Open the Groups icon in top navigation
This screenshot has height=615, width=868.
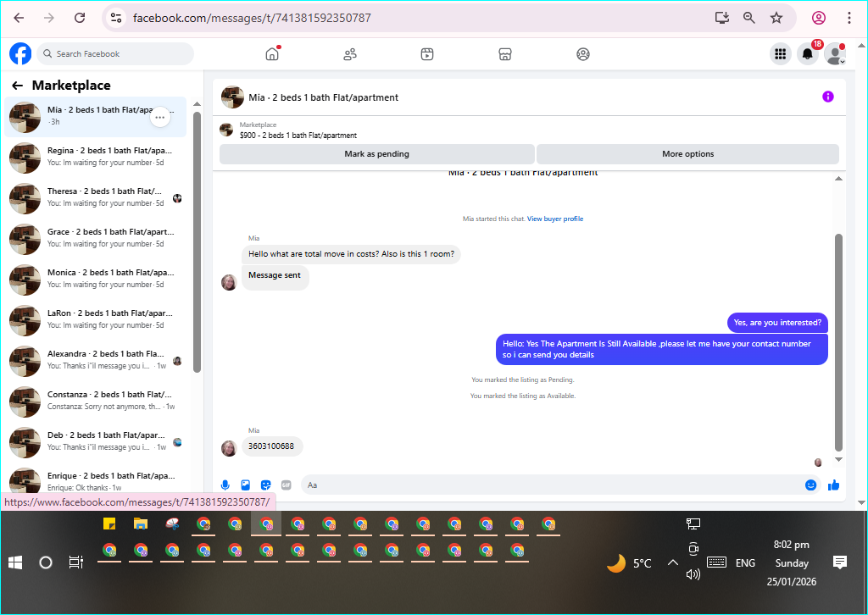(583, 53)
